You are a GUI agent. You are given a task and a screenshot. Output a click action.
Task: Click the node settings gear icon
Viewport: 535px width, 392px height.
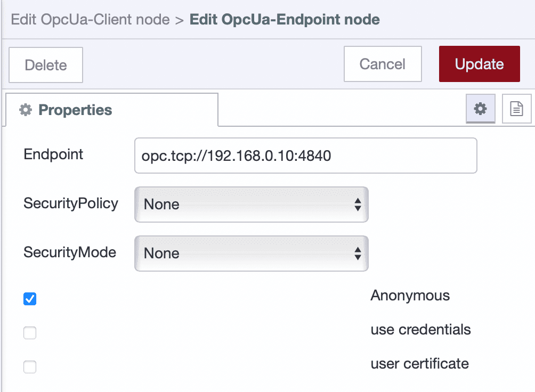480,109
